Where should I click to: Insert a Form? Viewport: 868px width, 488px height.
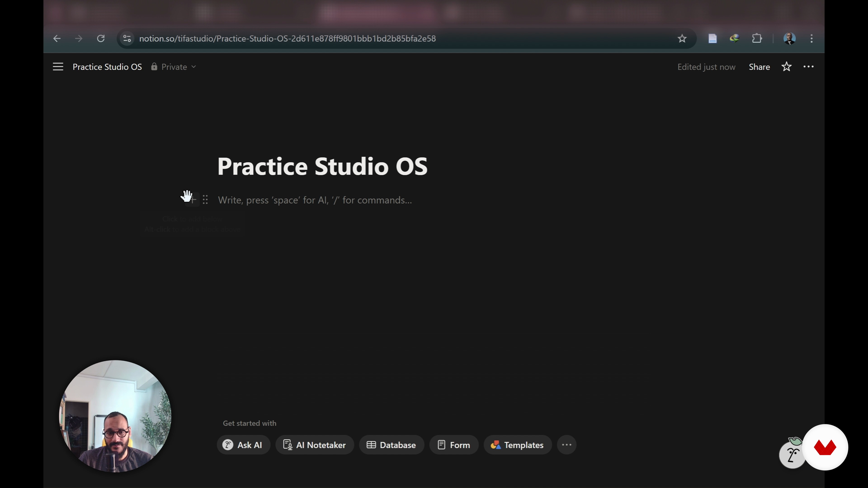pyautogui.click(x=454, y=445)
